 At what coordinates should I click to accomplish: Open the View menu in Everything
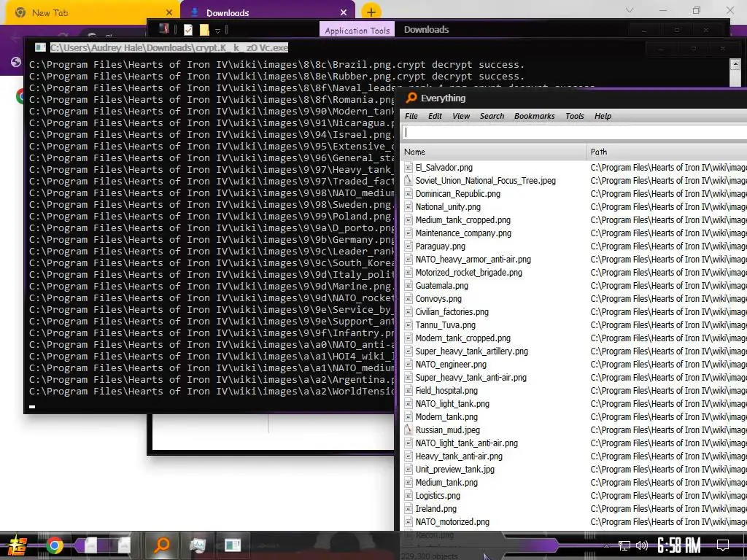pos(461,116)
